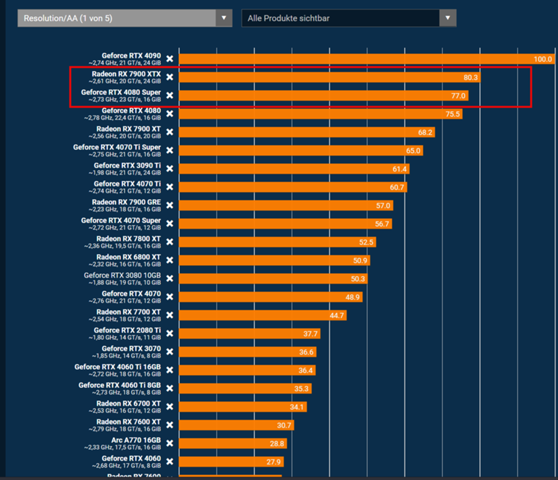Remove Geforce RTX 4060 Ti 16GB via X

coord(170,370)
